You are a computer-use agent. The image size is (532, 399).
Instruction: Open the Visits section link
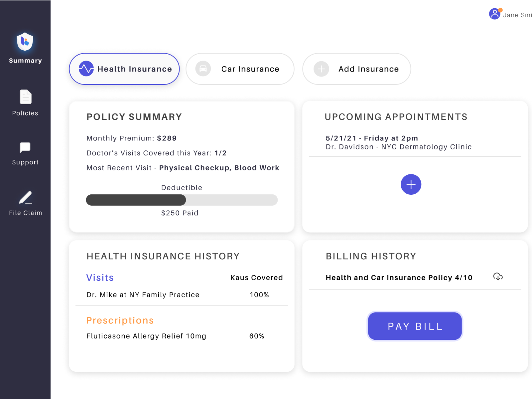100,278
